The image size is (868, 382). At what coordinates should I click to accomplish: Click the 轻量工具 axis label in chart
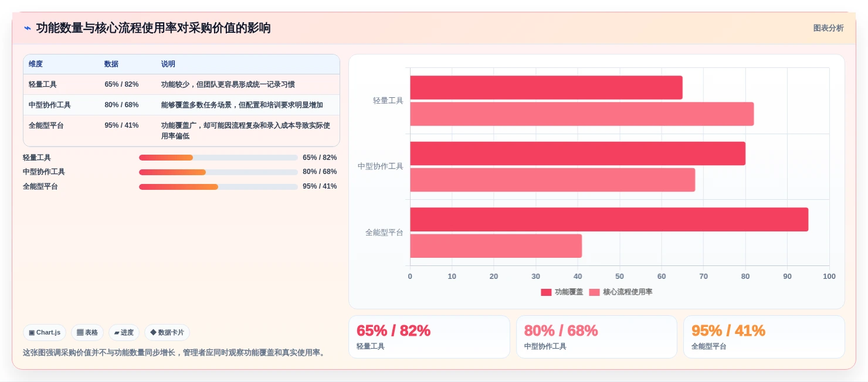pos(388,101)
